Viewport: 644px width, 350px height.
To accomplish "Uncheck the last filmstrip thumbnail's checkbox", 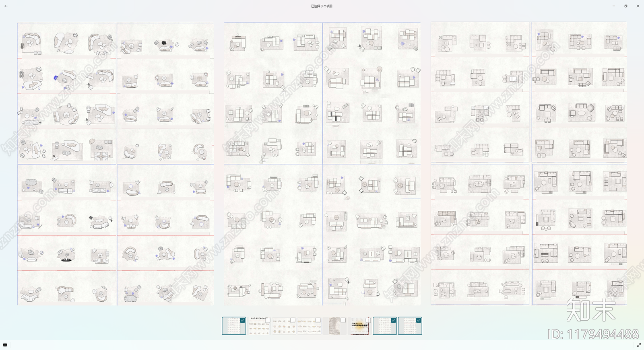I will (x=419, y=320).
